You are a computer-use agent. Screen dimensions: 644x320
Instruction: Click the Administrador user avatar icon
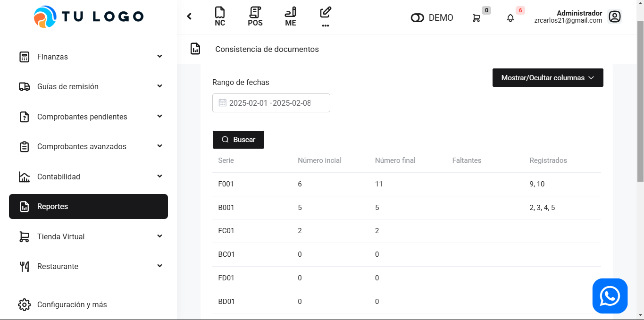point(614,17)
